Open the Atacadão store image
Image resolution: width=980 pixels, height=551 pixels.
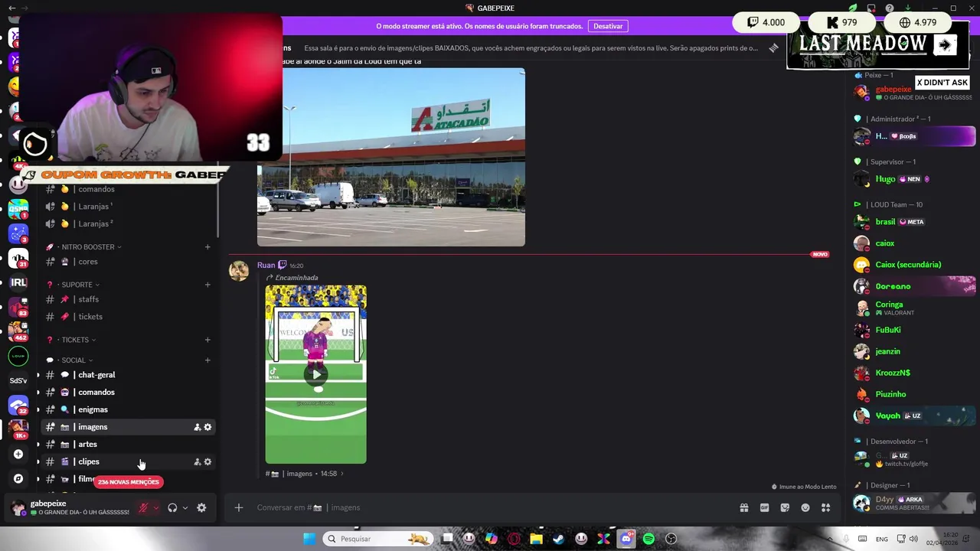(x=391, y=157)
